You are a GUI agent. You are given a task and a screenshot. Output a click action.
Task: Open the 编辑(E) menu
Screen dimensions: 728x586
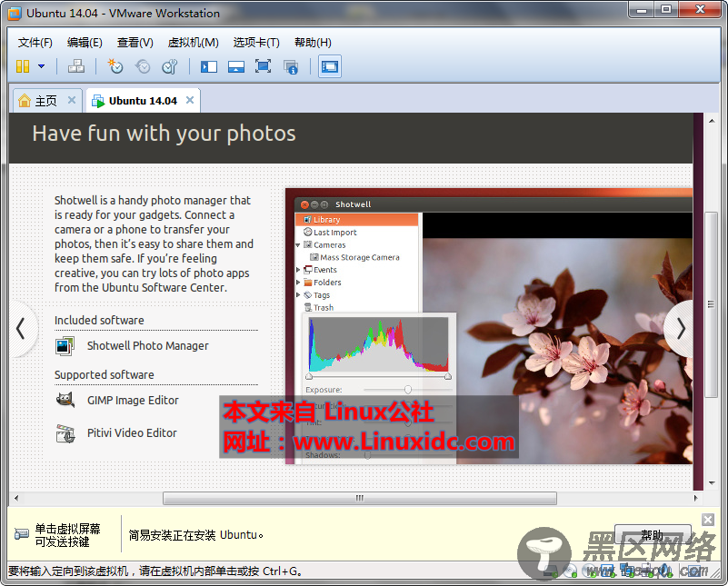point(85,43)
